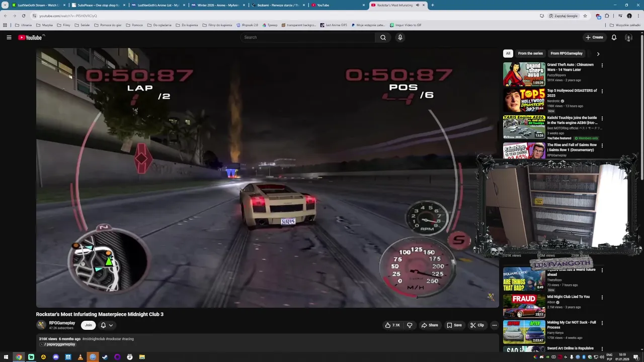Open the YouTube guide hamburger menu

9,37
